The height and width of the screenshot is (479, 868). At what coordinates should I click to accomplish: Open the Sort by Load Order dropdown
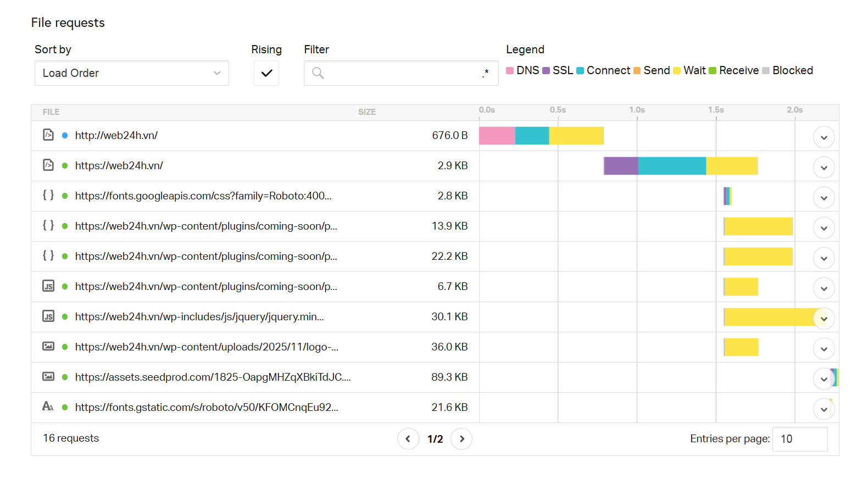point(132,73)
